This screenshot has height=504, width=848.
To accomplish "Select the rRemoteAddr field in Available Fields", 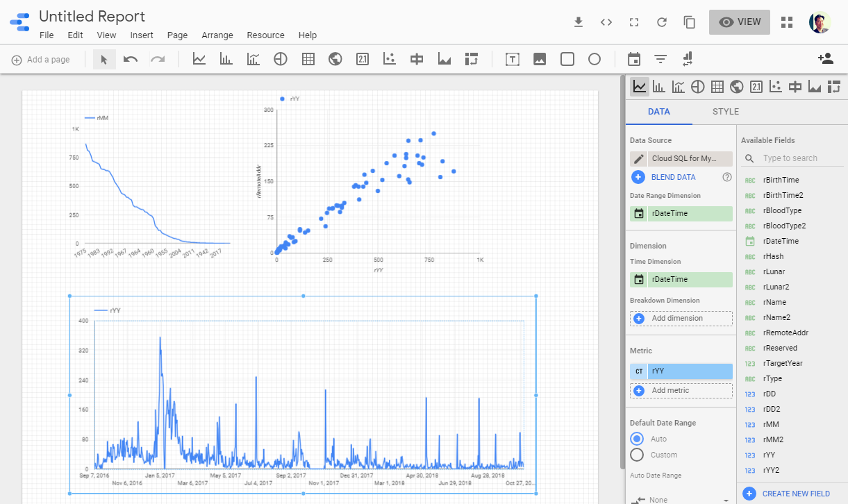I will (x=785, y=333).
